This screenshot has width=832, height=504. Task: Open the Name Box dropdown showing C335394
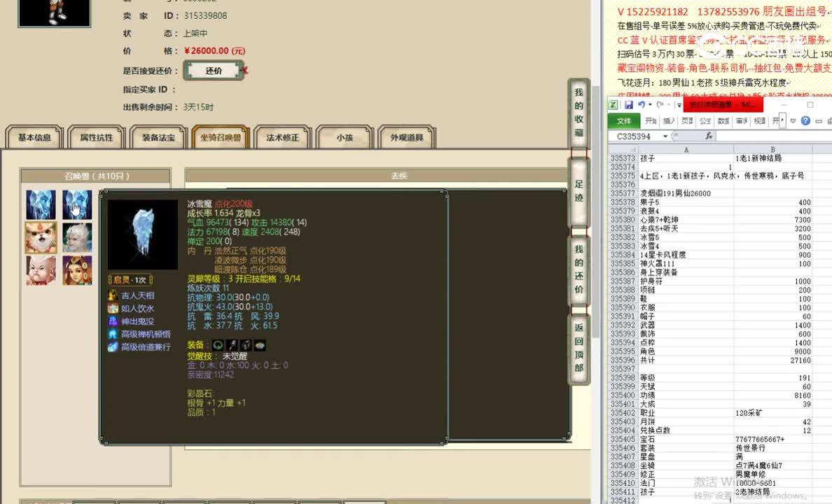(x=665, y=136)
